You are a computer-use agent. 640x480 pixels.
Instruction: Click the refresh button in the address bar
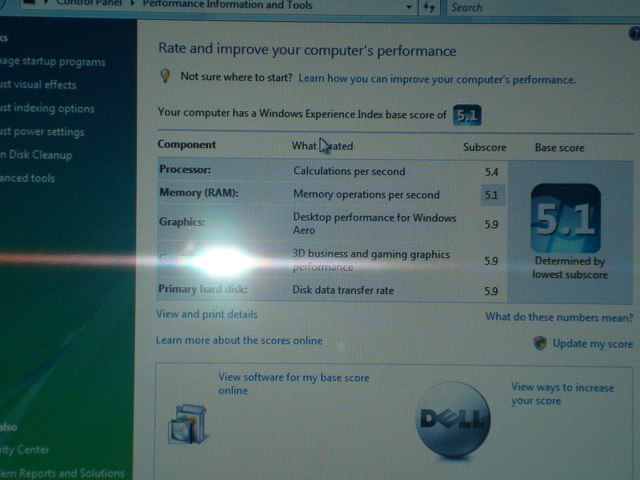coord(429,7)
